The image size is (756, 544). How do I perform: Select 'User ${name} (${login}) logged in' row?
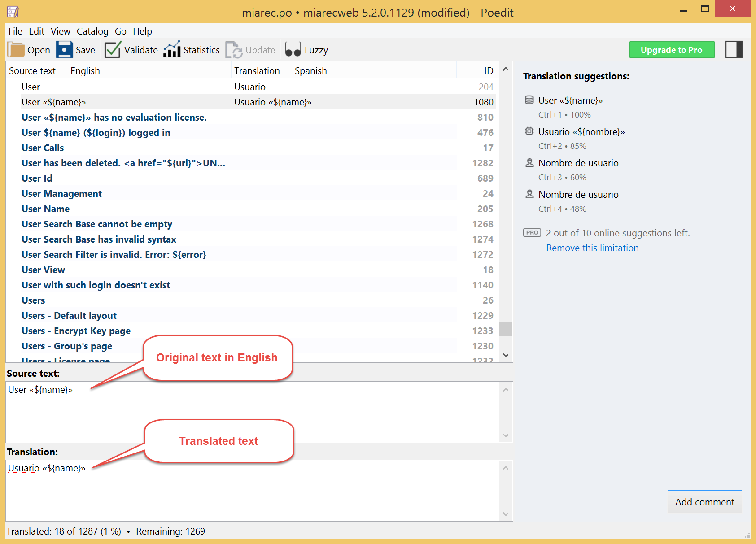251,132
